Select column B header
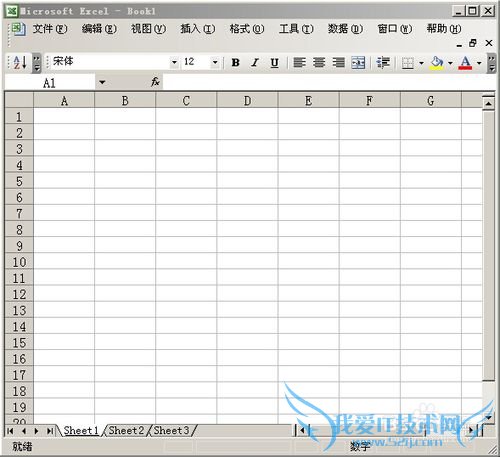500x457 pixels. 125,100
